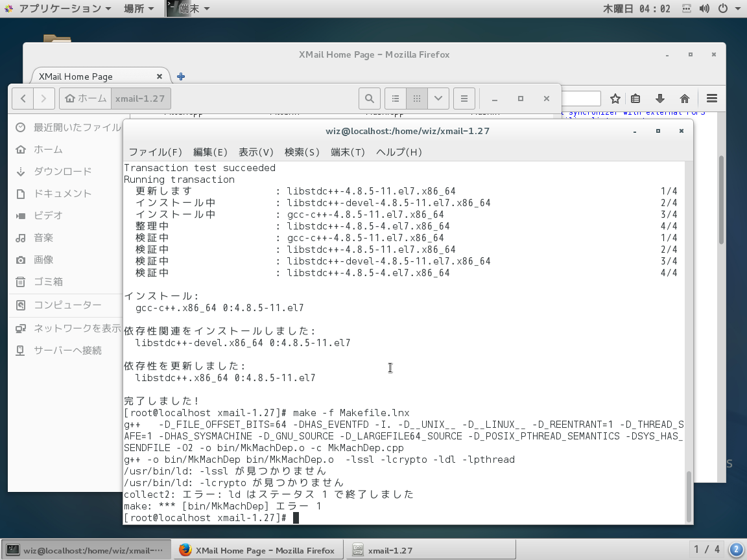Image resolution: width=747 pixels, height=560 pixels.
Task: Open Firefox downloads arrow icon
Action: pos(660,99)
